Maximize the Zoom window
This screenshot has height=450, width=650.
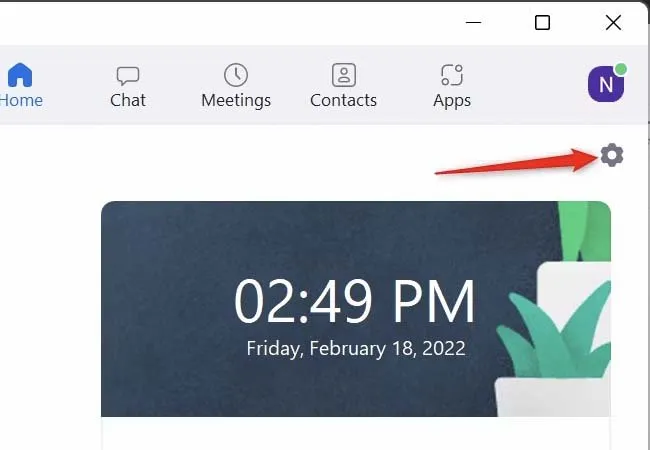542,22
